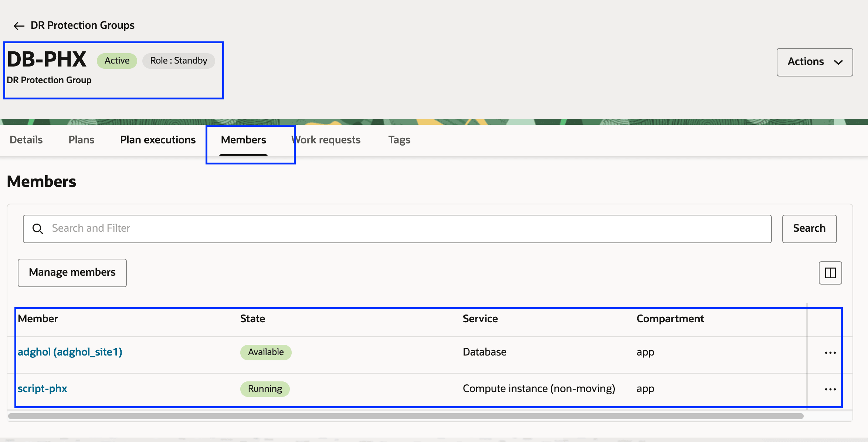This screenshot has width=868, height=442.
Task: Expand the Actions dropdown
Action: point(806,62)
